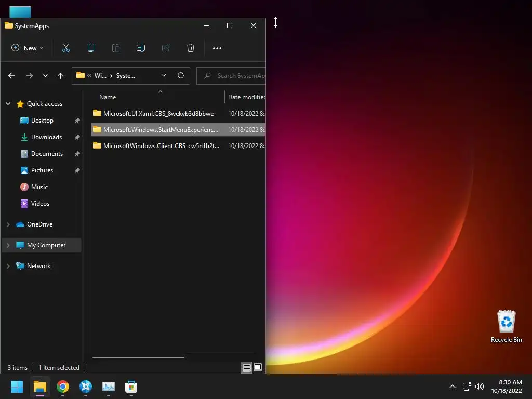The width and height of the screenshot is (532, 399).
Task: Click the Quick access label
Action: click(x=45, y=104)
